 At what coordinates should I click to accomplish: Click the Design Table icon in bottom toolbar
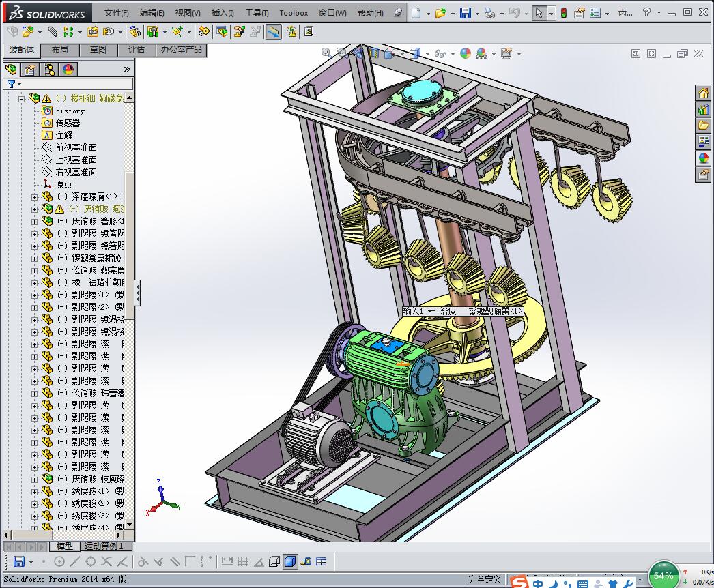click(321, 561)
